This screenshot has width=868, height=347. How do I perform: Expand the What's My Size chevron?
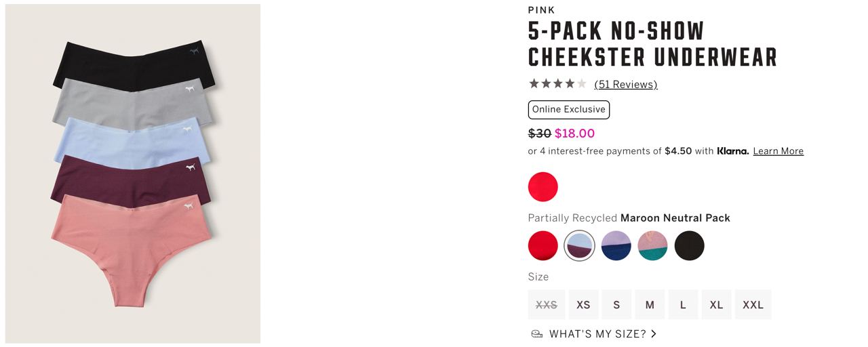[x=654, y=334]
